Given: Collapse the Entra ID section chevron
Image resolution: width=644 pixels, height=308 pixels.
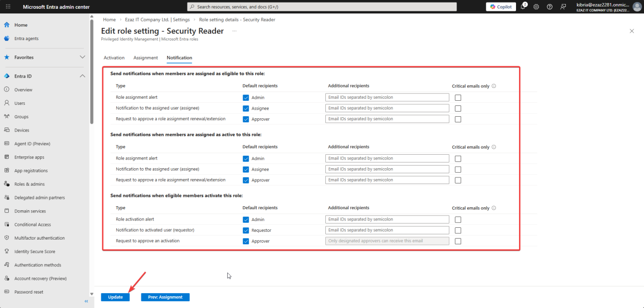Looking at the screenshot, I should (x=82, y=76).
